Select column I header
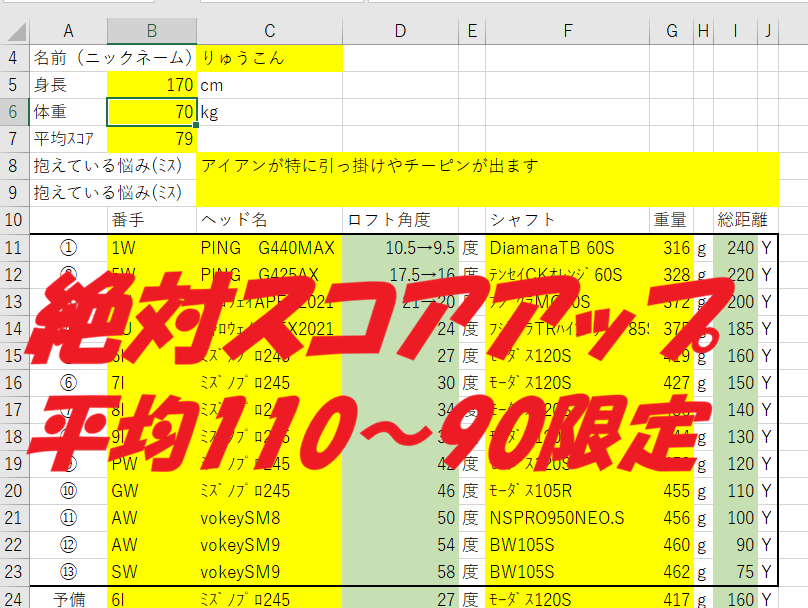Image resolution: width=808 pixels, height=608 pixels. pyautogui.click(x=735, y=31)
